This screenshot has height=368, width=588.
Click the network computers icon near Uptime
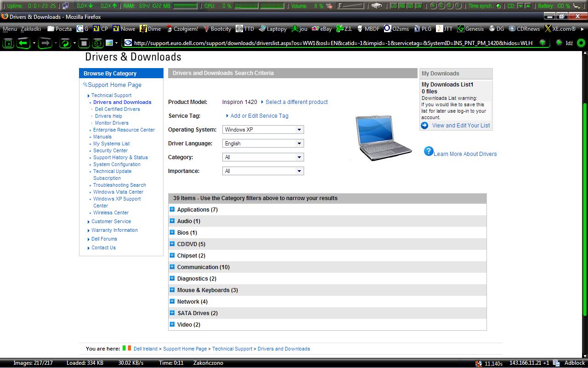coord(66,6)
